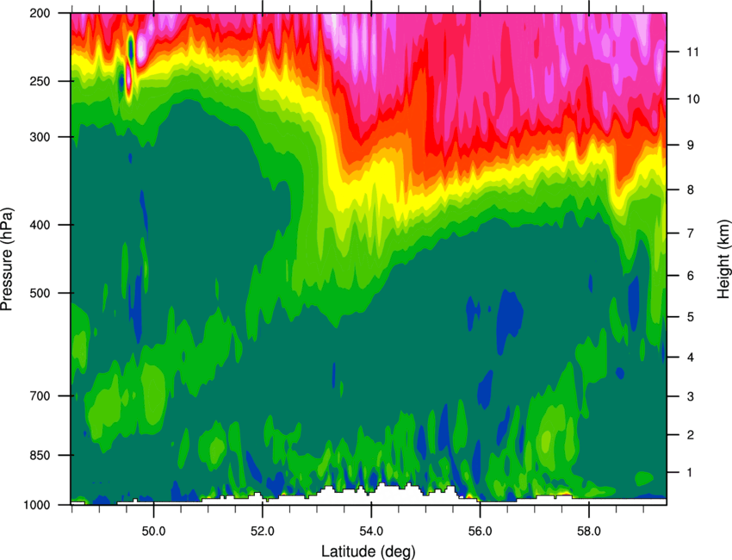Select the 300 pressure tick label
Image resolution: width=732 pixels, height=560 pixels.
pyautogui.click(x=40, y=137)
